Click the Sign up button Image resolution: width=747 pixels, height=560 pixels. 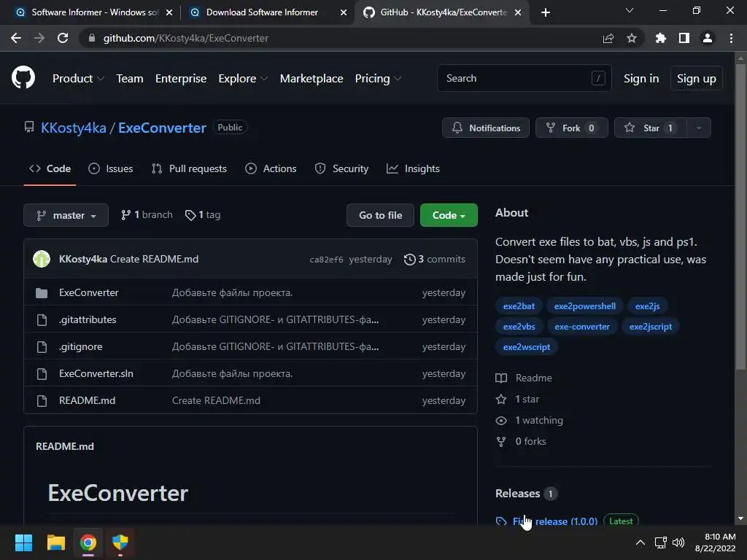pyautogui.click(x=696, y=78)
